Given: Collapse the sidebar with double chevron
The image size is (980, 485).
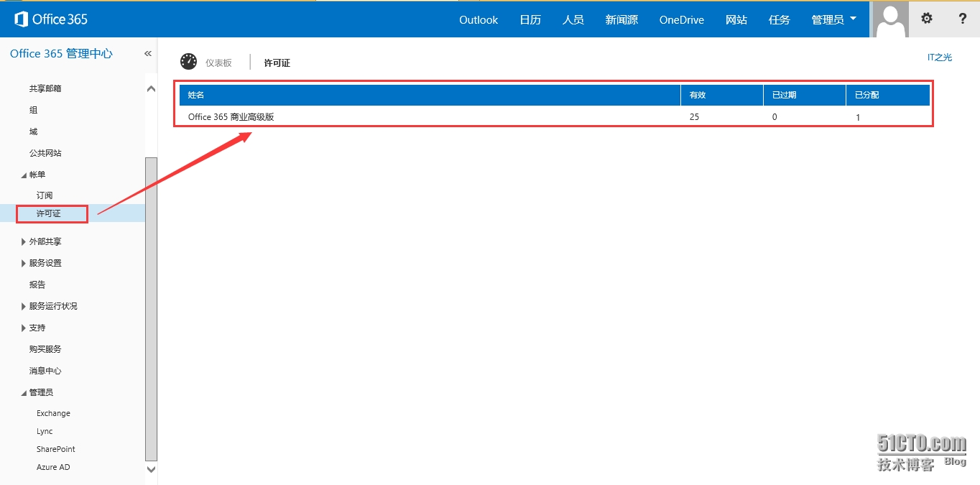Looking at the screenshot, I should coord(148,54).
